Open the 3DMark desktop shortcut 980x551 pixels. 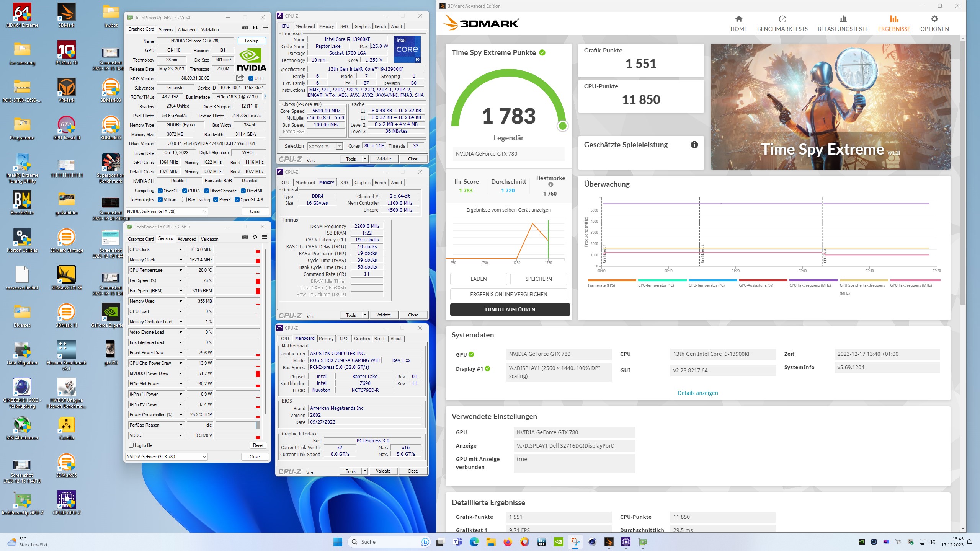pos(67,15)
